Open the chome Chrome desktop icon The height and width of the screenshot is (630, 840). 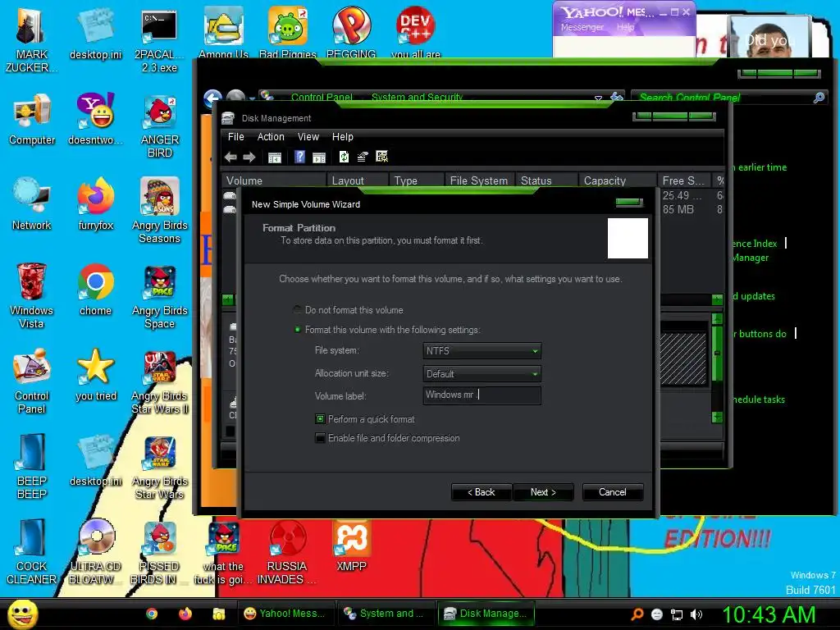tap(96, 290)
